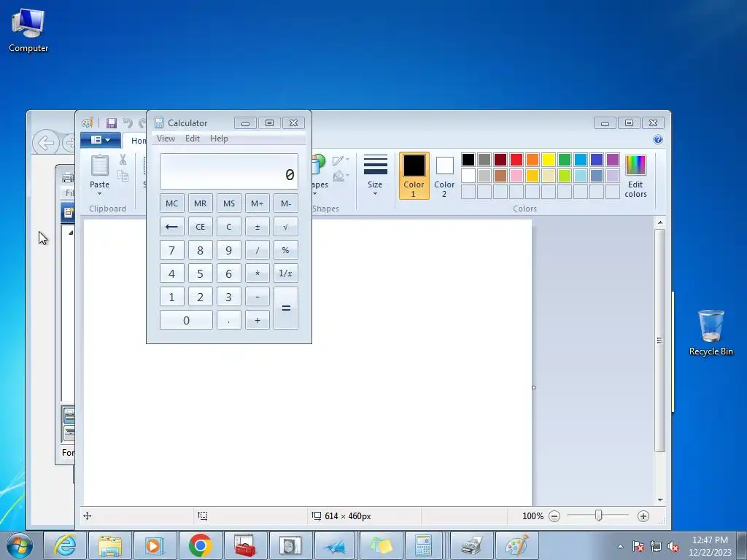The image size is (747, 560).
Task: Click the Edit colors rainbow icon
Action: [x=635, y=166]
